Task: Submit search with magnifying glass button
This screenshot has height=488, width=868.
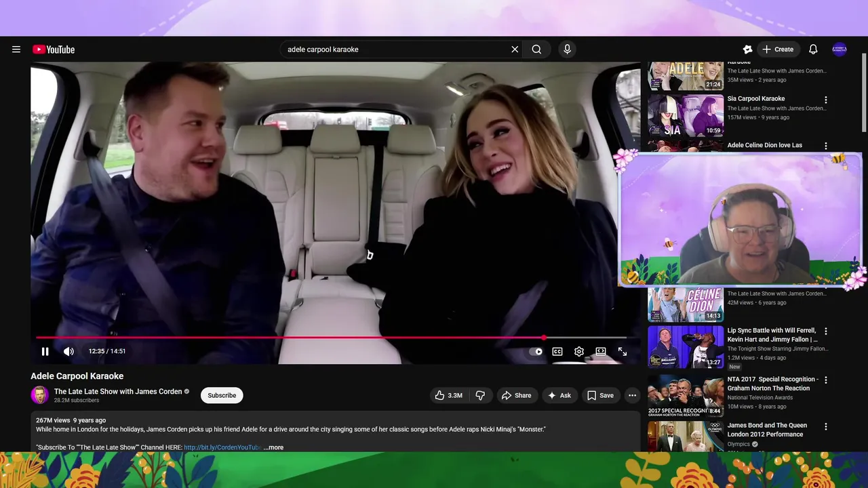Action: coord(536,49)
